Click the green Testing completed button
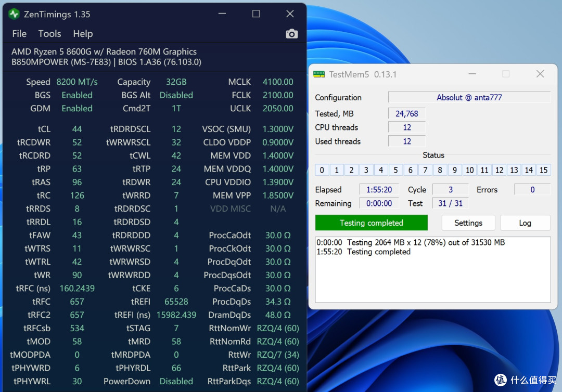 pyautogui.click(x=372, y=223)
